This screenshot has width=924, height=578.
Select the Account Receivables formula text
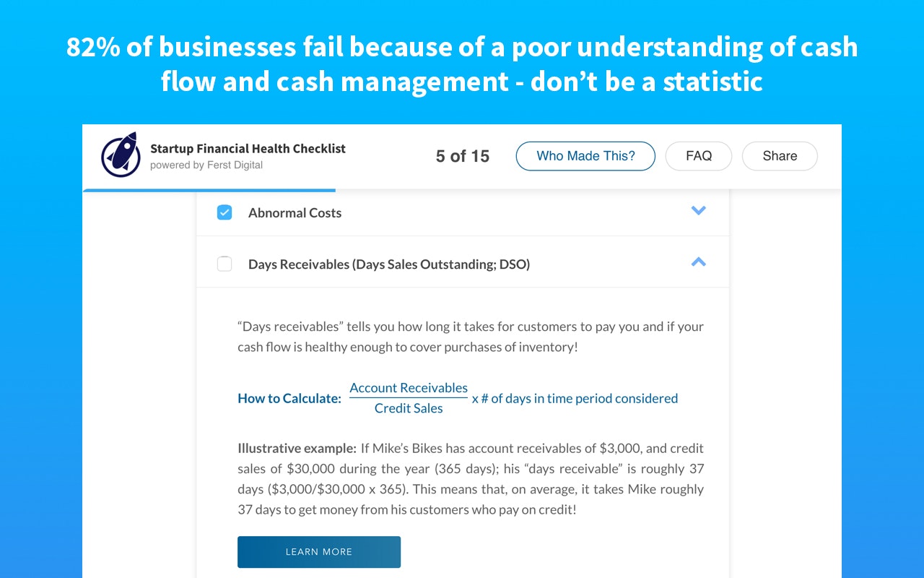click(408, 387)
